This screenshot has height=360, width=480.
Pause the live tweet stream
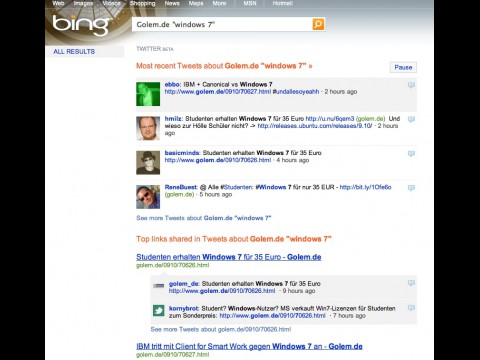tap(403, 67)
